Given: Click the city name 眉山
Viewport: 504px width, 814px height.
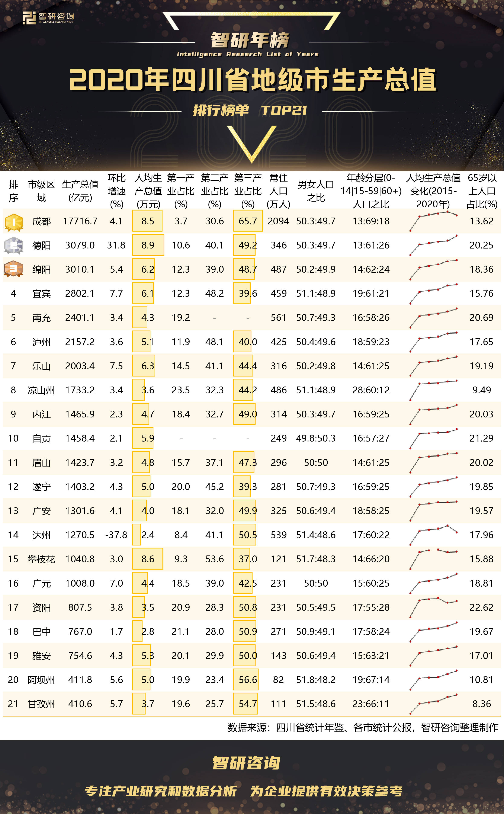Looking at the screenshot, I should (x=41, y=463).
